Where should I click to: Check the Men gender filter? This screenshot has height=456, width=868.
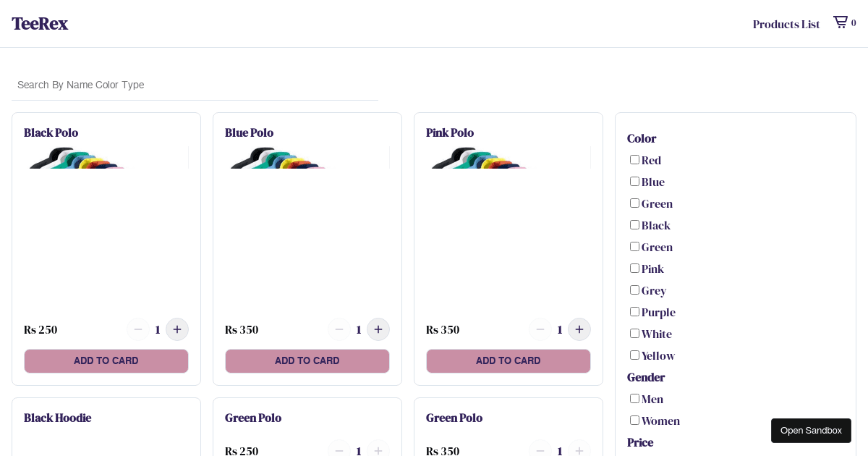tap(634, 398)
